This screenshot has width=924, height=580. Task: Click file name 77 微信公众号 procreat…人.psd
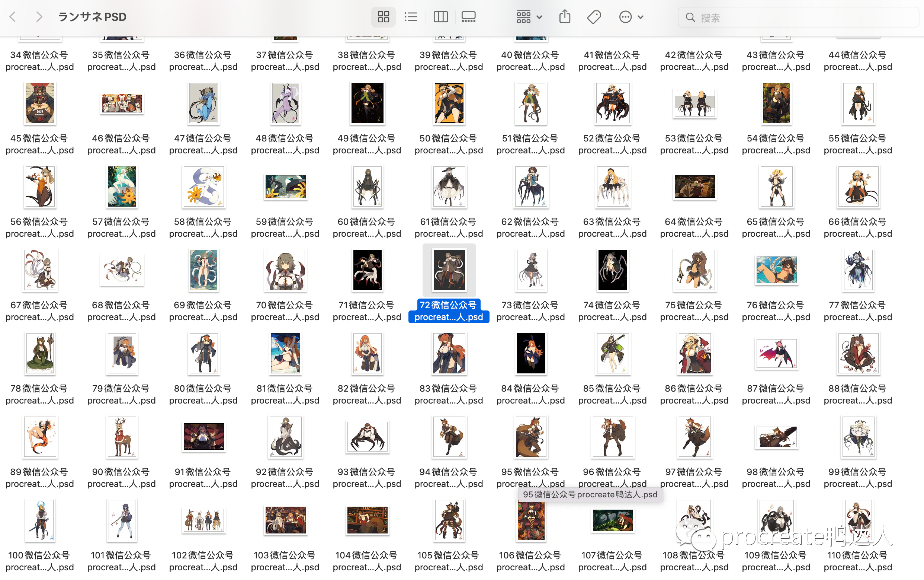(858, 311)
